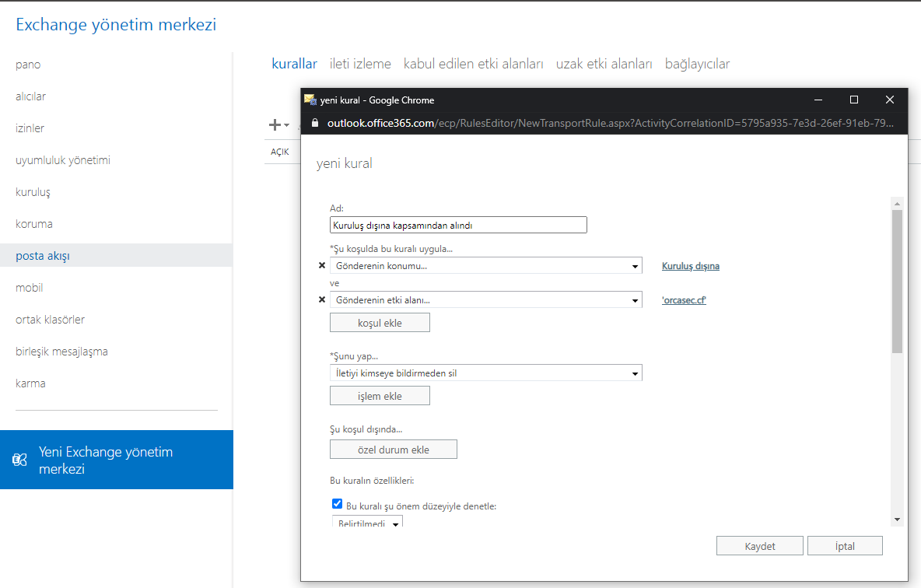Switch to the ileti izleme tab
The height and width of the screenshot is (588, 921).
pyautogui.click(x=360, y=64)
